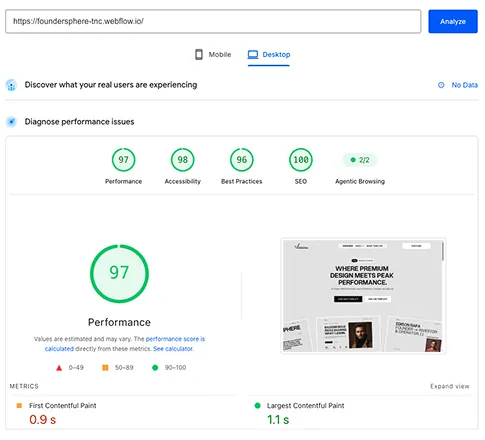Click the Analyze button

pyautogui.click(x=453, y=21)
